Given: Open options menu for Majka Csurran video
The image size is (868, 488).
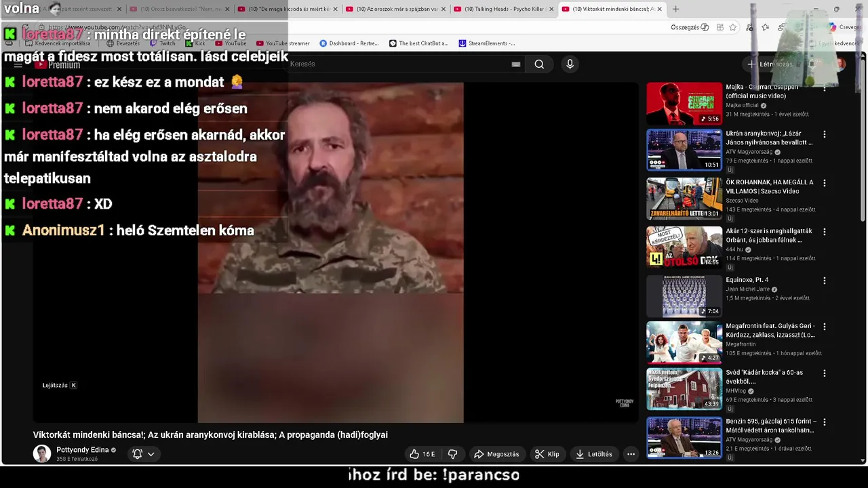Looking at the screenshot, I should 825,88.
